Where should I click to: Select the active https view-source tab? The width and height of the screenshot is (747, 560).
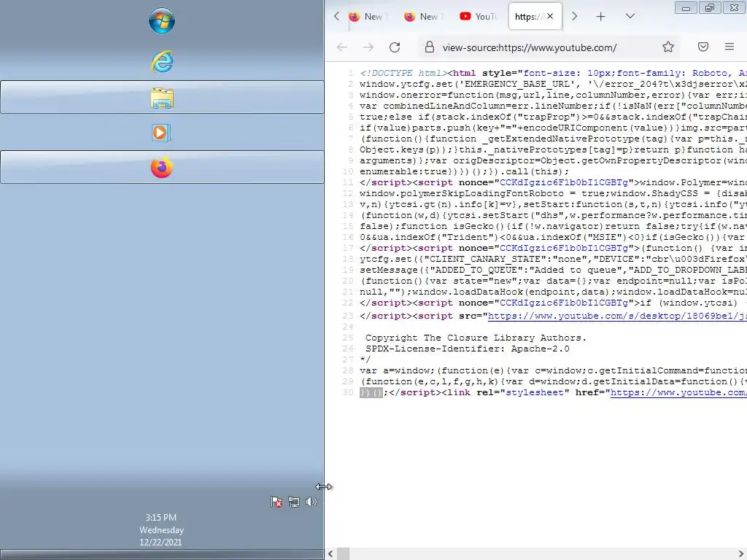pos(528,17)
